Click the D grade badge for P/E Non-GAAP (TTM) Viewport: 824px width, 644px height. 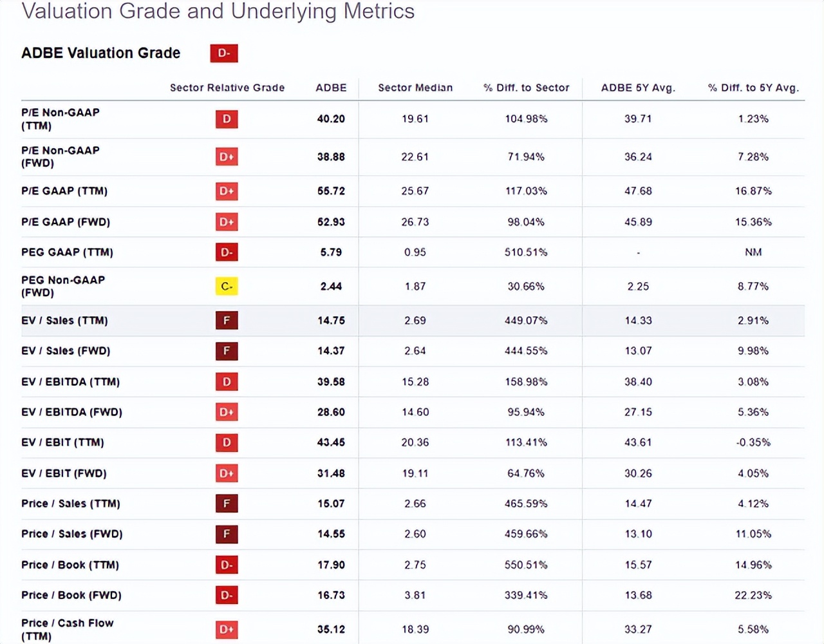pyautogui.click(x=227, y=119)
